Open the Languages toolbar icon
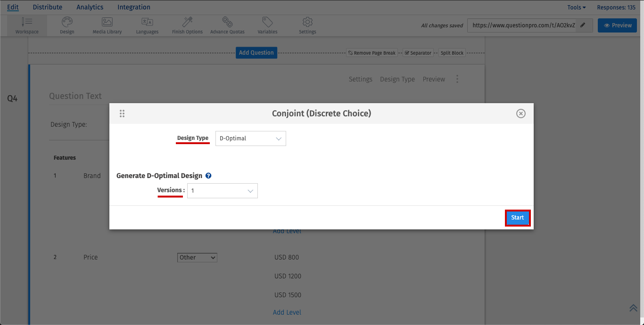 click(147, 22)
